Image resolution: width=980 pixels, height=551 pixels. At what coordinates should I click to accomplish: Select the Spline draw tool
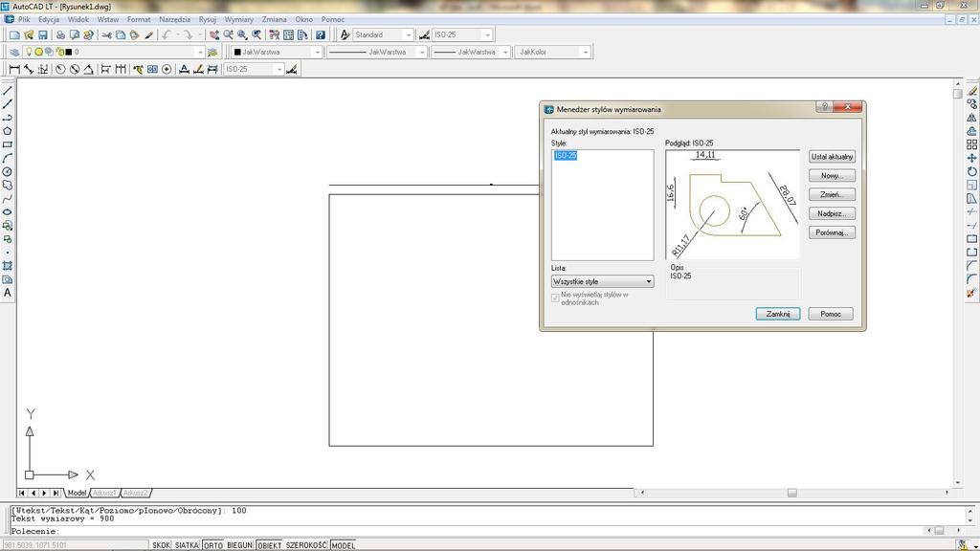[8, 199]
